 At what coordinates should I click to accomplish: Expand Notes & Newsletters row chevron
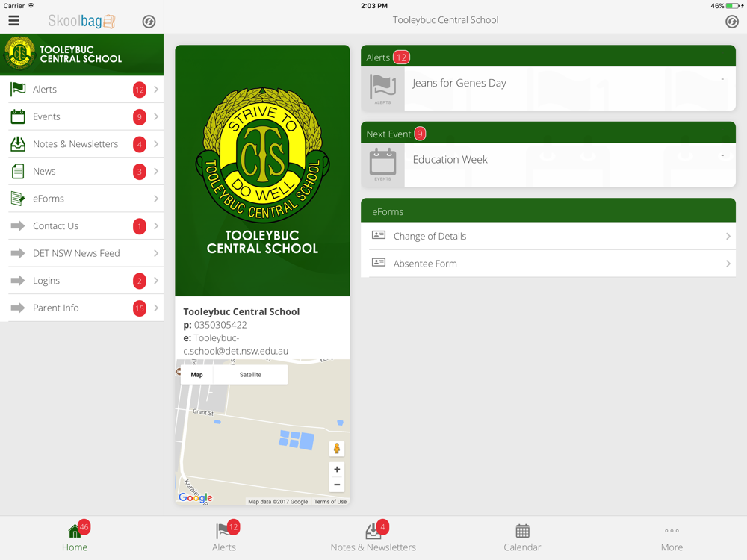156,144
